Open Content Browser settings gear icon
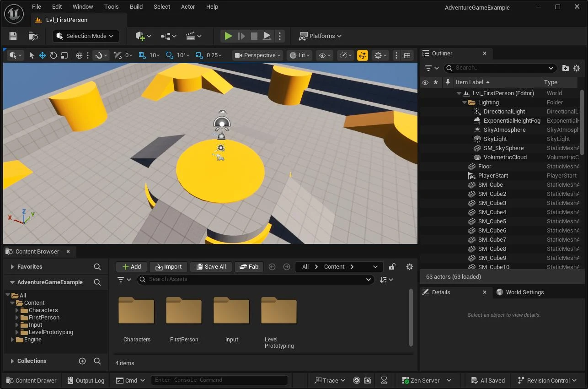 [410, 267]
